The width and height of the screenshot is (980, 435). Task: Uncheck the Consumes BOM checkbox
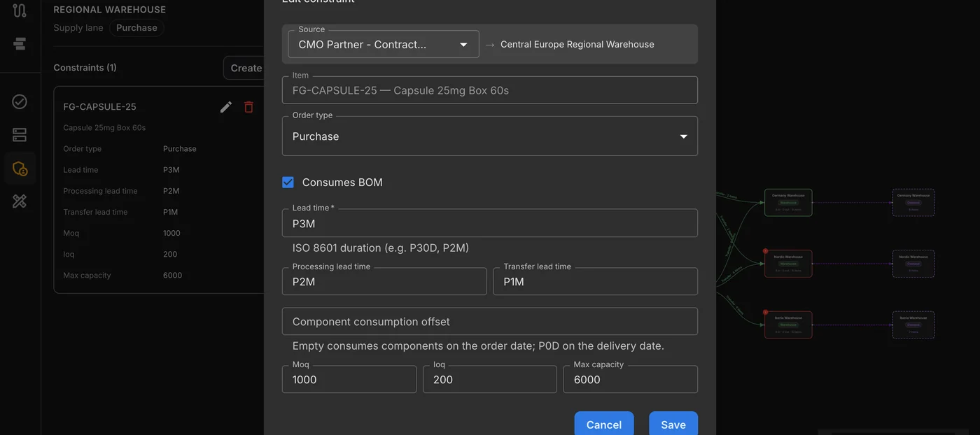tap(288, 183)
